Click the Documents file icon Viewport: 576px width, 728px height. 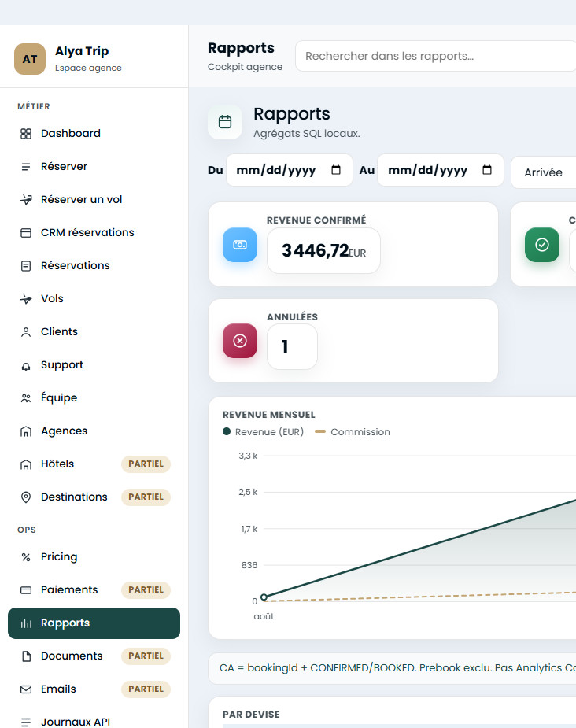[x=26, y=656]
